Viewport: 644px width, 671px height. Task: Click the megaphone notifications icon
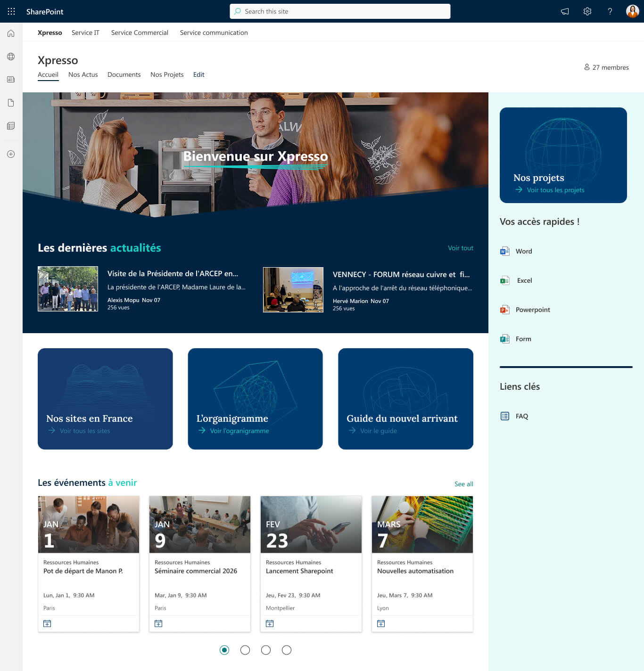[x=564, y=11]
